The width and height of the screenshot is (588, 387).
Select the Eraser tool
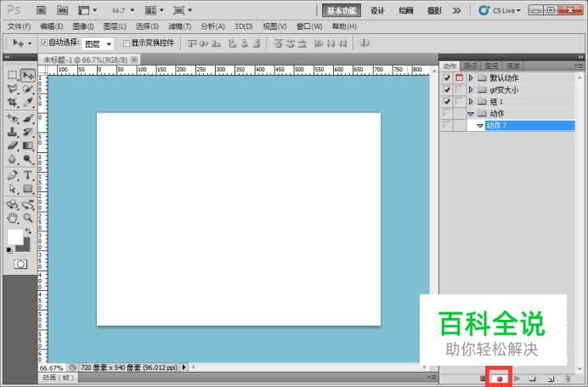point(13,145)
